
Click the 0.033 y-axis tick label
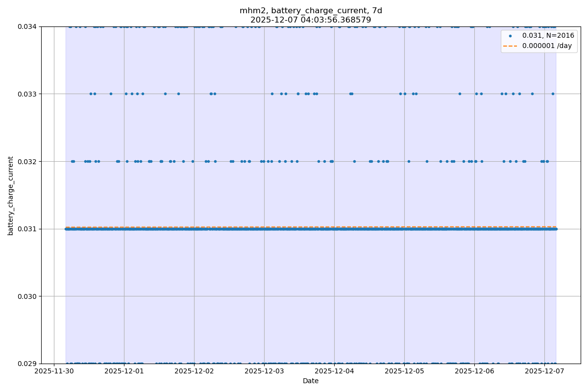pyautogui.click(x=27, y=94)
